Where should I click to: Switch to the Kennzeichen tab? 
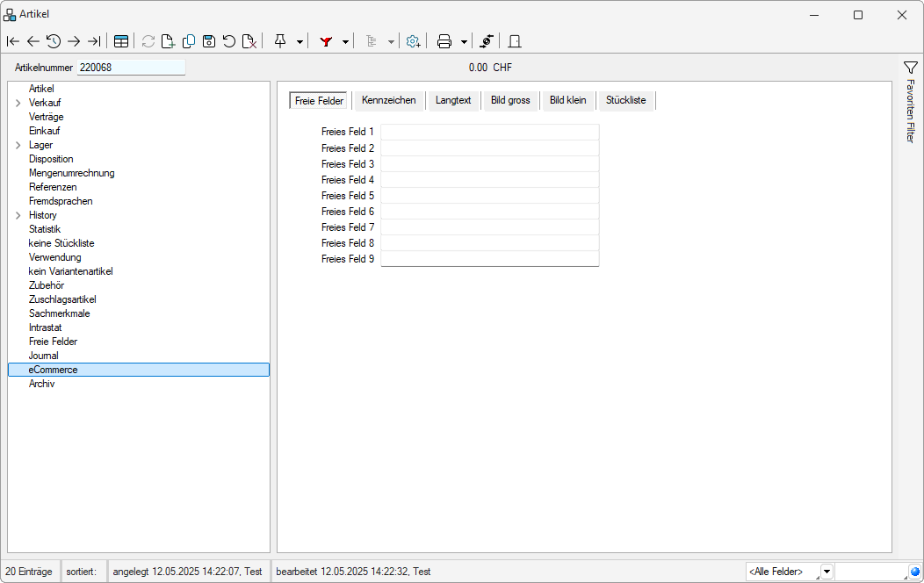(x=389, y=100)
